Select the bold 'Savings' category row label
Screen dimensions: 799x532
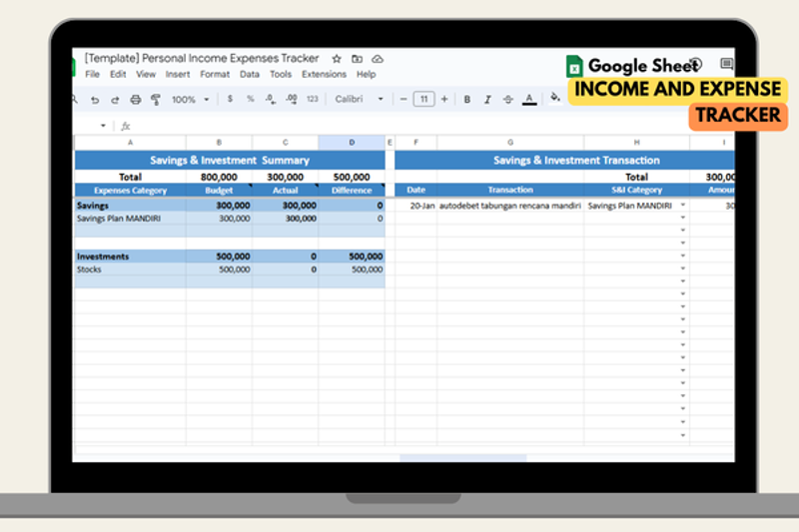coord(131,206)
